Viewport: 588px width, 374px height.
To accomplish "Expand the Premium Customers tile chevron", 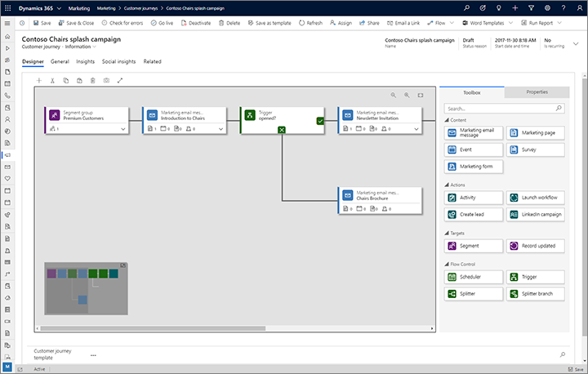I will 123,129.
